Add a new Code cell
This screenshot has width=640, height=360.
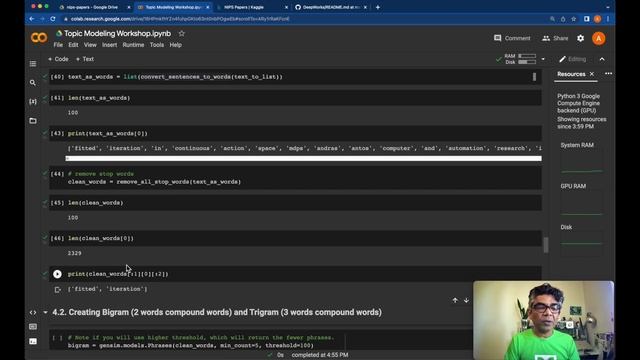(58, 59)
